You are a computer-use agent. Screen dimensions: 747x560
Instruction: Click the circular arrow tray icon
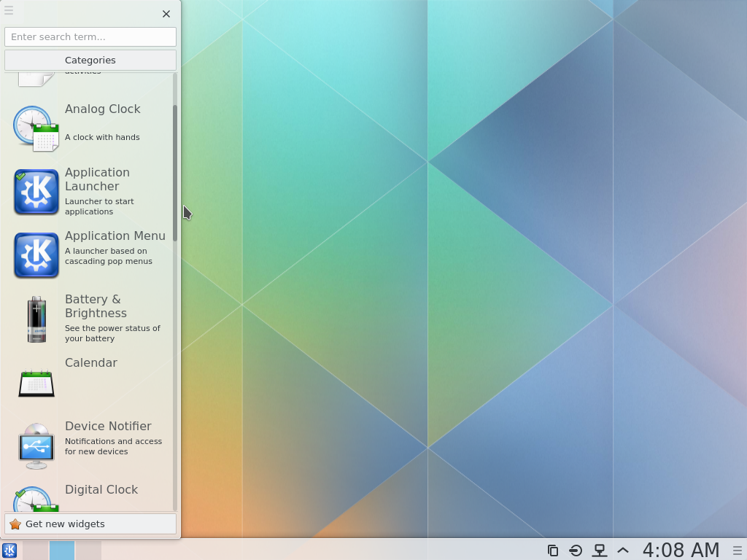click(576, 551)
